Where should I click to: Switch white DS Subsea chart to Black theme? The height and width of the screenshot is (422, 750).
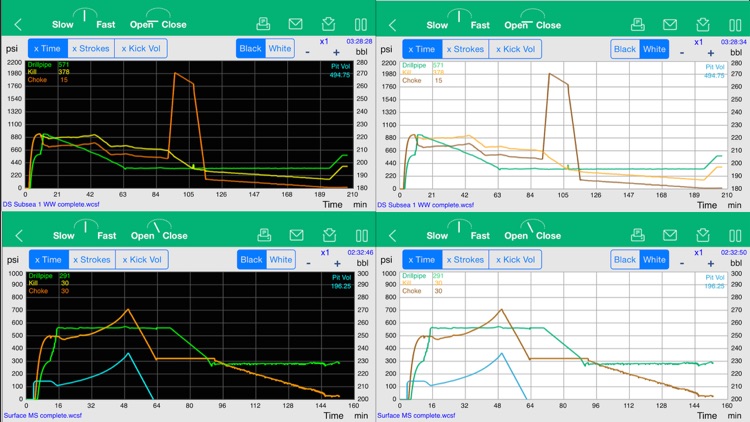(625, 49)
